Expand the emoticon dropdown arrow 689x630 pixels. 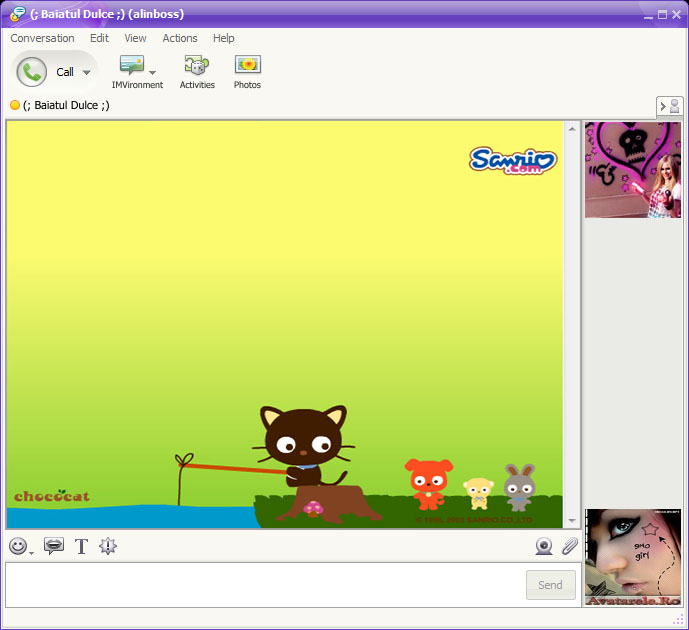[31, 553]
